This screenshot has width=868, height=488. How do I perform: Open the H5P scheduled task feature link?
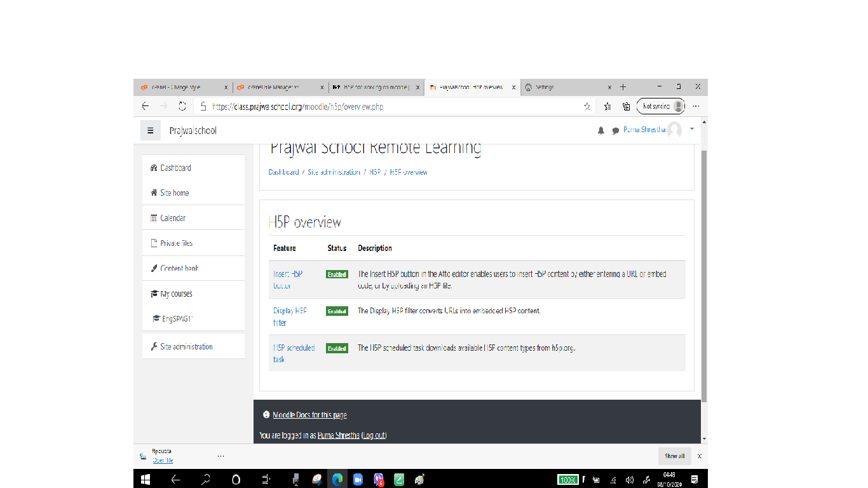(294, 353)
